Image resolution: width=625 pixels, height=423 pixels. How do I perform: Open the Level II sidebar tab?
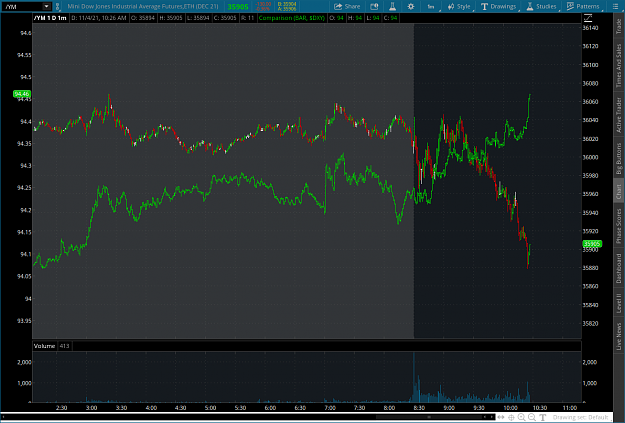pyautogui.click(x=619, y=303)
